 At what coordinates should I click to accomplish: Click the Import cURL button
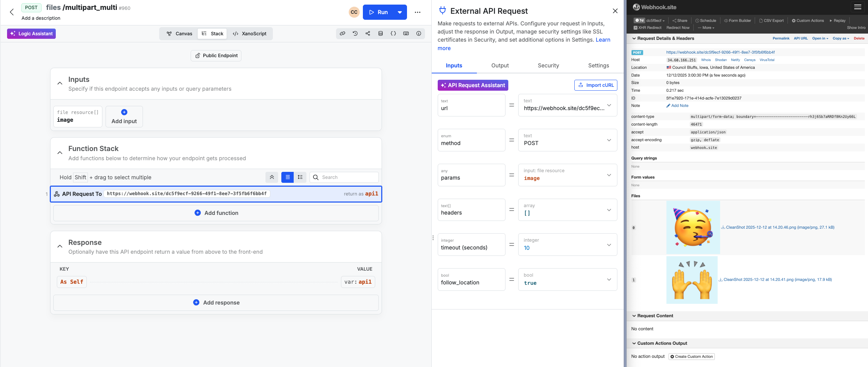pos(595,85)
